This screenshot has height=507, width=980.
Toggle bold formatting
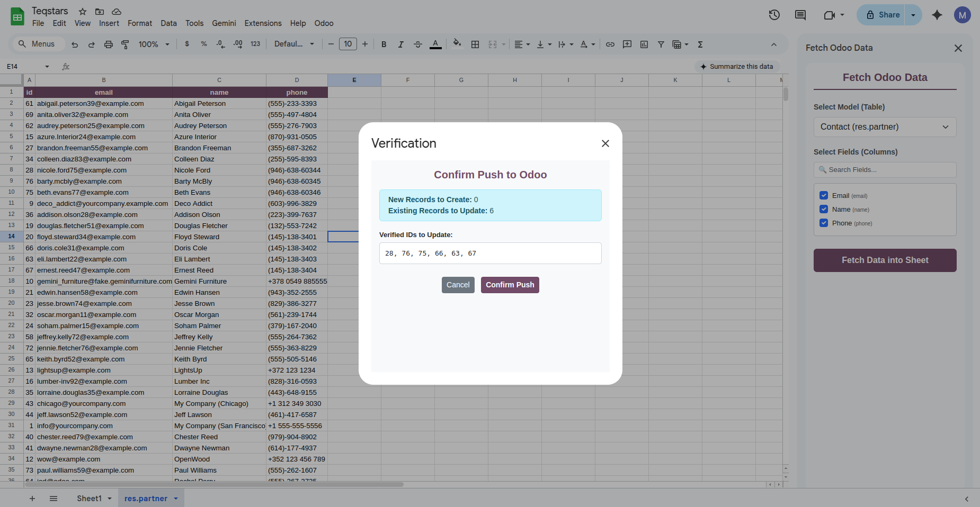[384, 44]
